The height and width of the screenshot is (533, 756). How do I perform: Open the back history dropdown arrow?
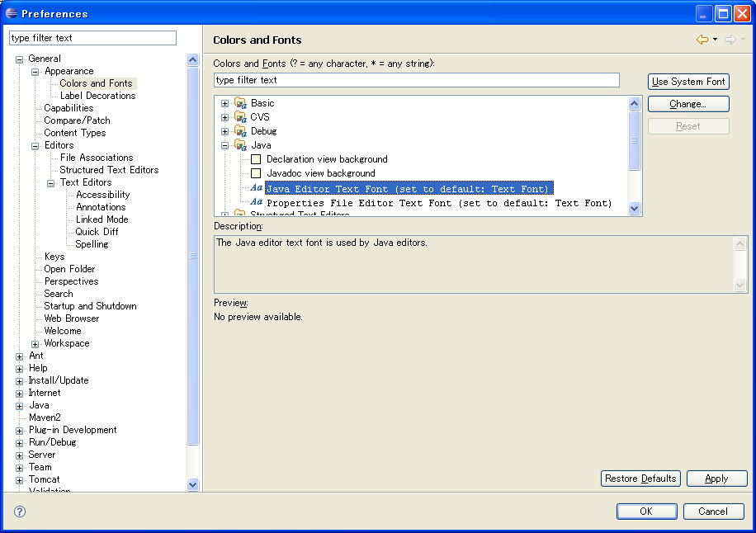tap(715, 40)
